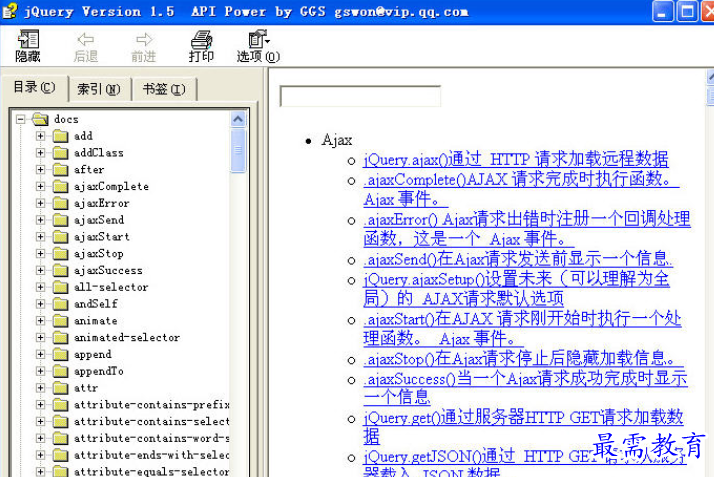Switch to the Contents (目录) tab
This screenshot has height=477, width=714.
35,87
